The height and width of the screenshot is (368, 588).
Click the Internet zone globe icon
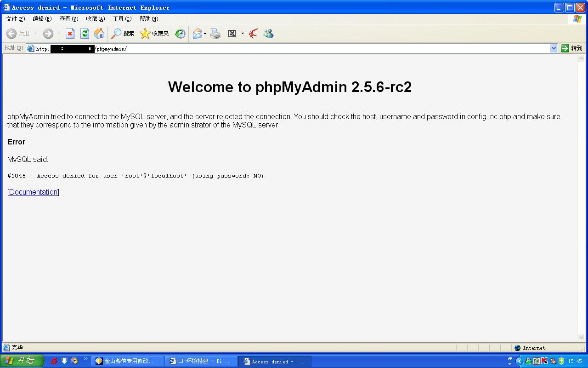[518, 348]
